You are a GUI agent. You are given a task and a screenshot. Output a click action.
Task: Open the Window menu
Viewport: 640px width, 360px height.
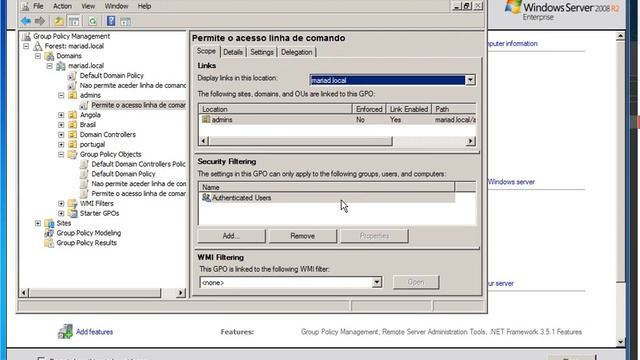click(116, 6)
